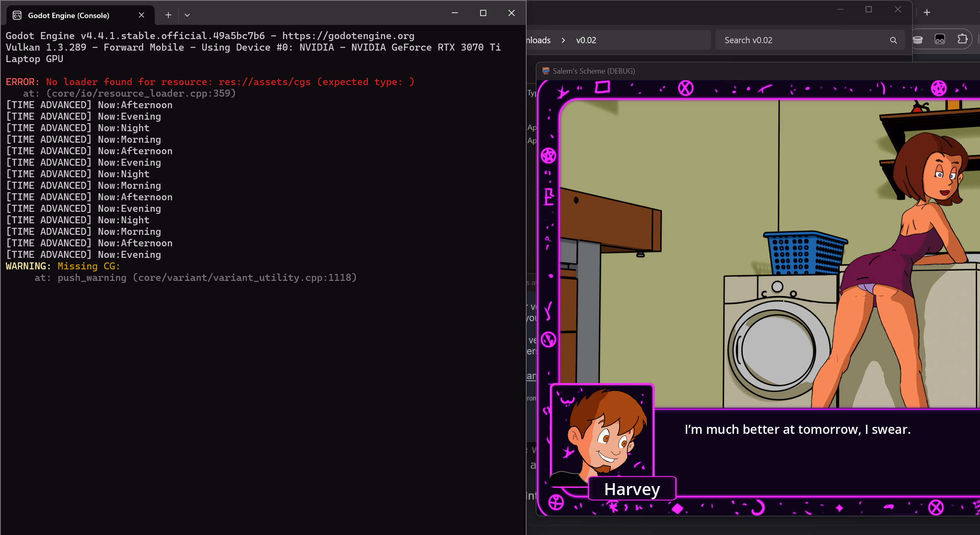
Task: Click the Search v0.02 field in File Explorer
Action: pyautogui.click(x=810, y=40)
